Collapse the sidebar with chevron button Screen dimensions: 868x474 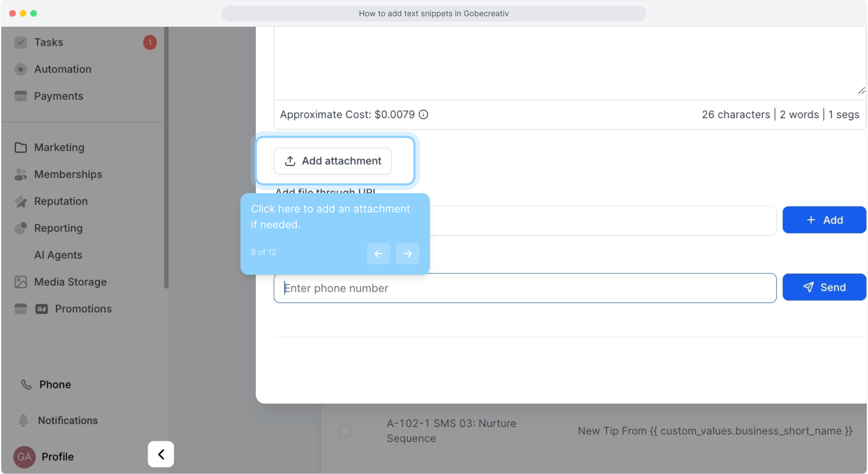(161, 454)
